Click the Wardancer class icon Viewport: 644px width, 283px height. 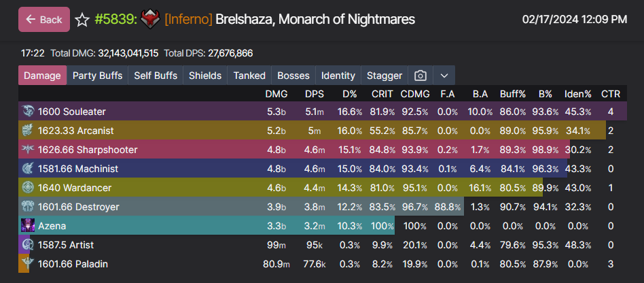(27, 188)
